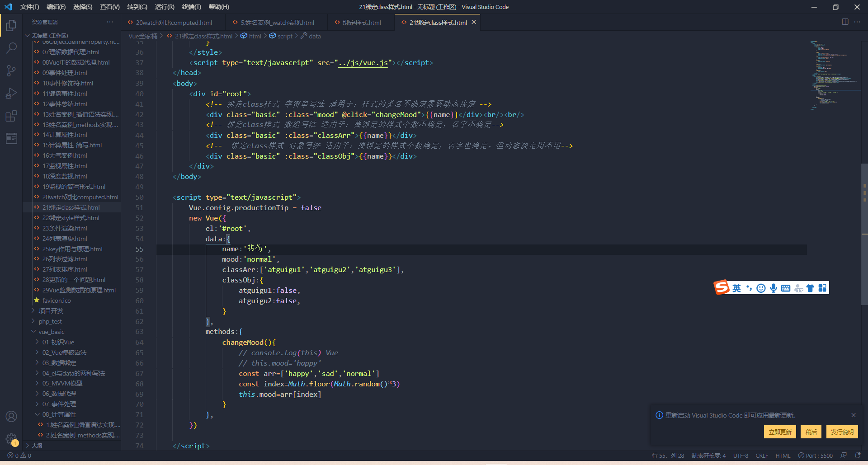The image size is (868, 465).
Task: Activate voice input on the Sogou toolbar
Action: 774,287
